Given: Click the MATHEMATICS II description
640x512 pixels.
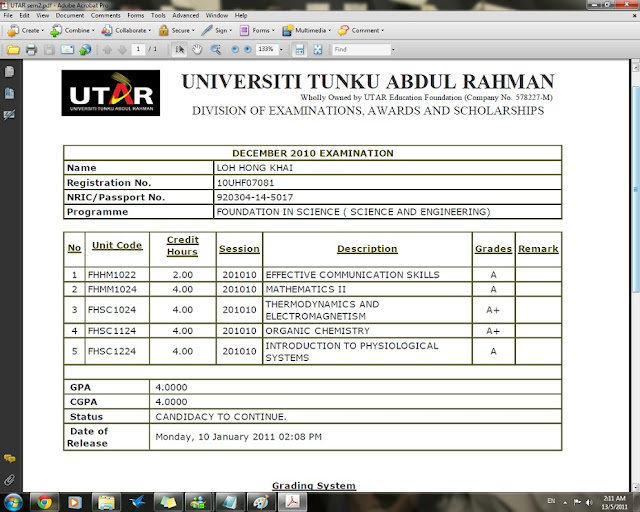Looking at the screenshot, I should (305, 289).
